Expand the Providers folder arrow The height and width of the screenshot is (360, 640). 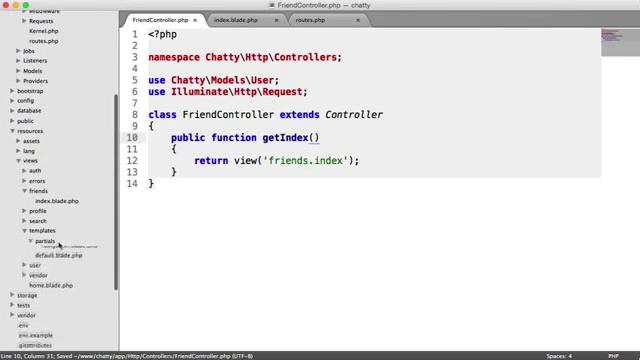[x=18, y=81]
